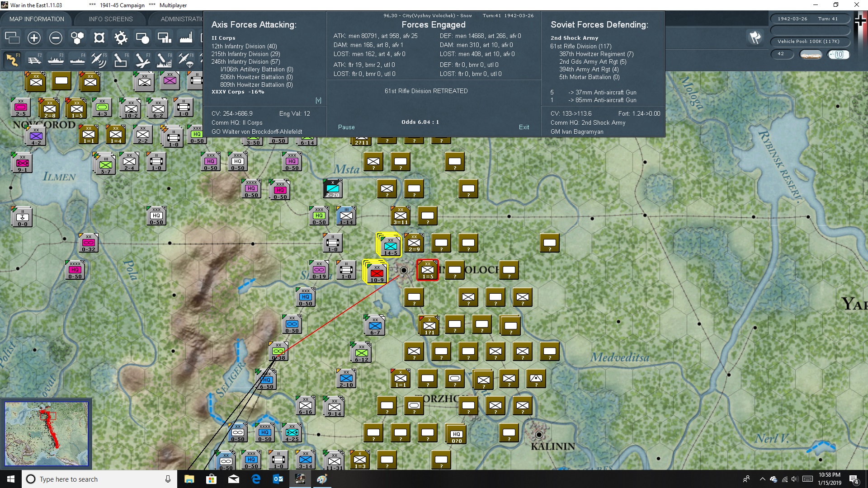
Task: Select red 10-9 German unit counter
Action: pos(377,273)
